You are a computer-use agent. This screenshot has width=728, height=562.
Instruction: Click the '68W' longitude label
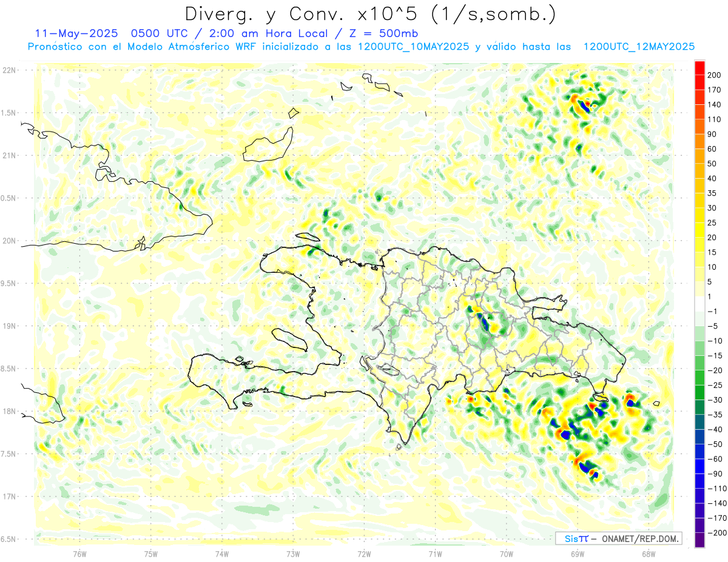[x=648, y=554]
